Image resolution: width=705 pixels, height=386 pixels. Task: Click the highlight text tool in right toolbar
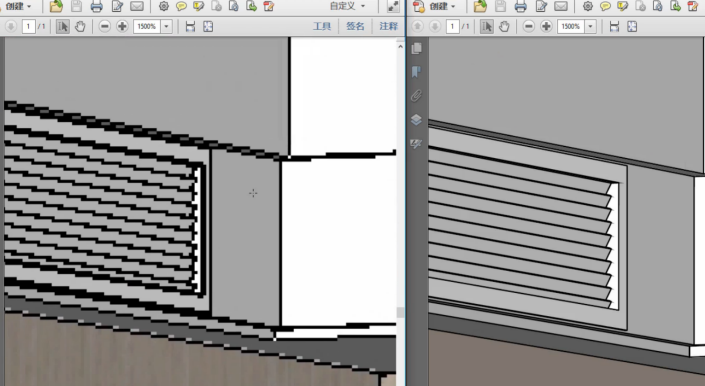(623, 6)
